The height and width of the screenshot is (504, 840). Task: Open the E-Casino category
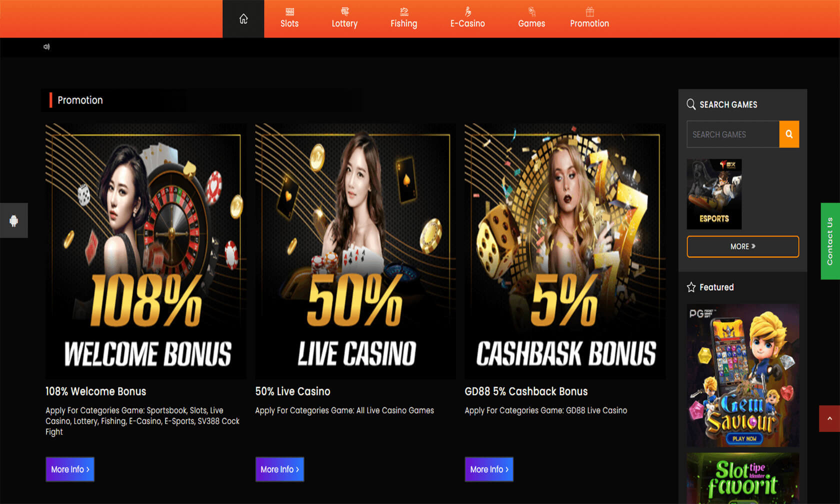pyautogui.click(x=467, y=18)
